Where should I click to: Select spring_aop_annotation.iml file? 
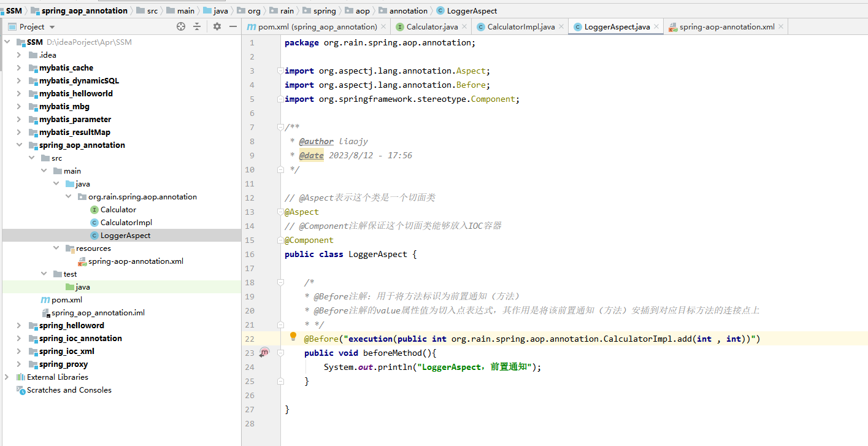click(98, 313)
